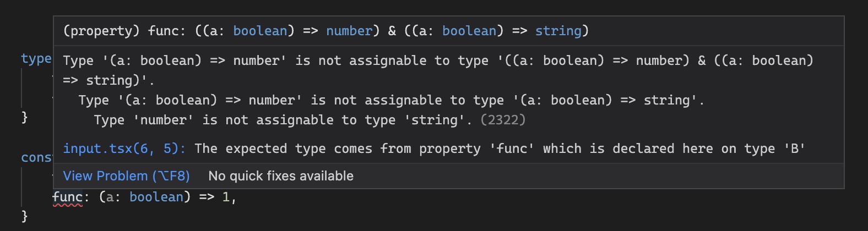
Task: Place cursor on the red-underlined func property
Action: [x=67, y=197]
